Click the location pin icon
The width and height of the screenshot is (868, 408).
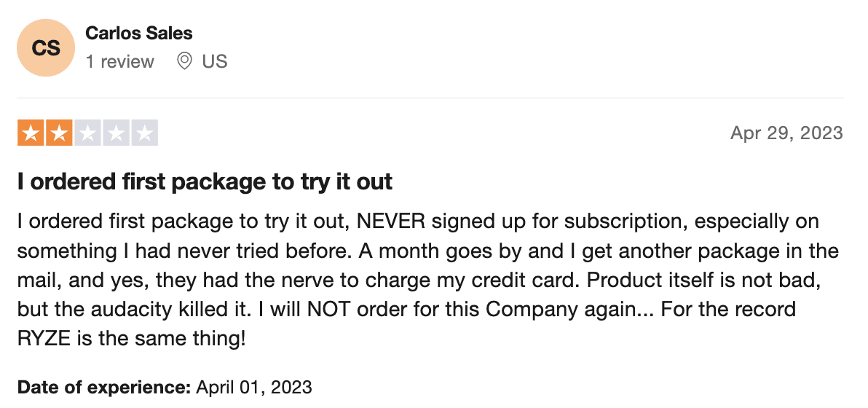click(184, 61)
